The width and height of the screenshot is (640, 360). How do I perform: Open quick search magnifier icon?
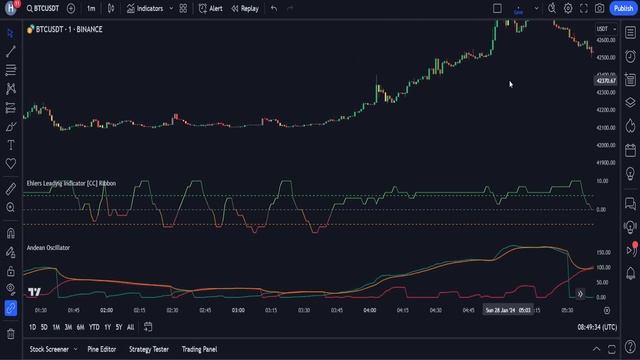(552, 9)
